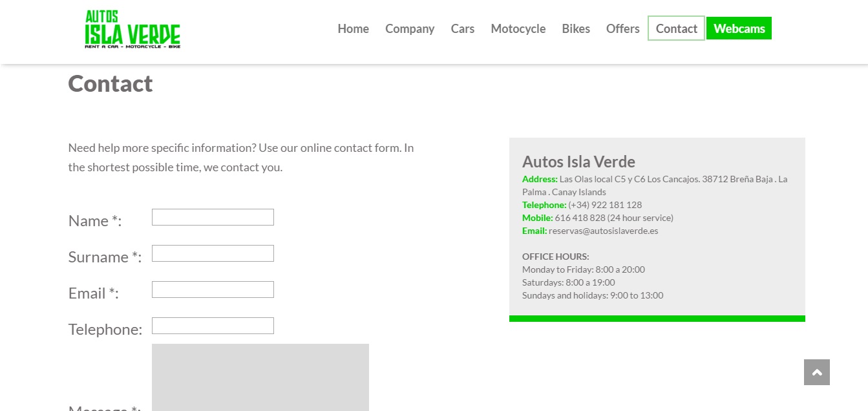Click the telephone number (+34) 922 181 128

(605, 205)
